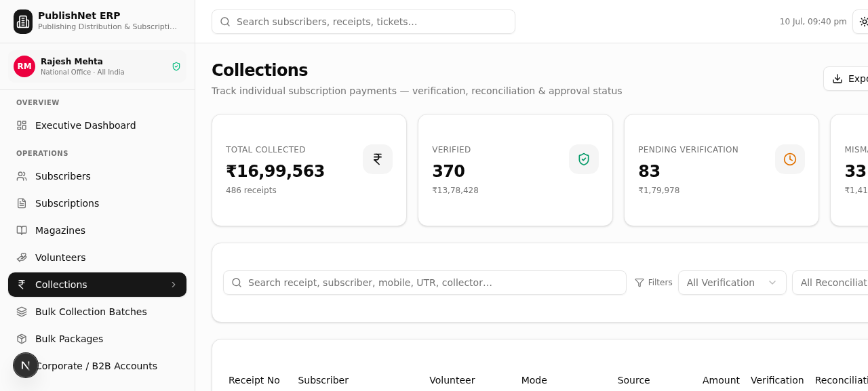Image resolution: width=868 pixels, height=391 pixels.
Task: Open the All Verification dropdown
Action: (x=732, y=283)
